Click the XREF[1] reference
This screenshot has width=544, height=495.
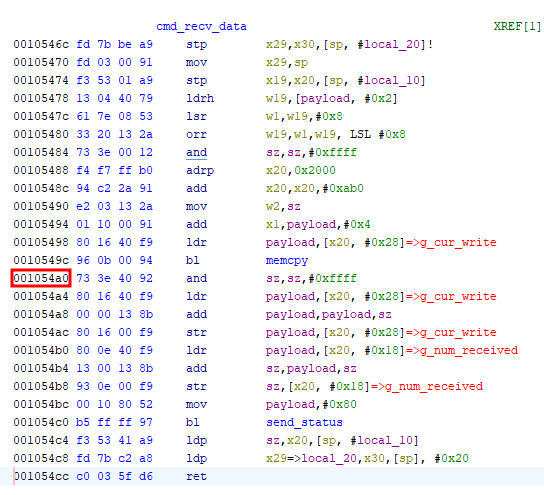pos(517,26)
